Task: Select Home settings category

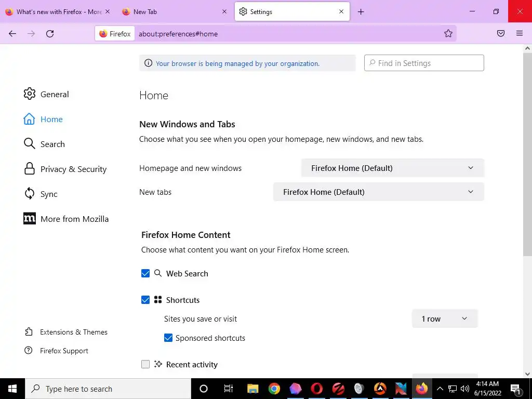Action: [x=43, y=119]
